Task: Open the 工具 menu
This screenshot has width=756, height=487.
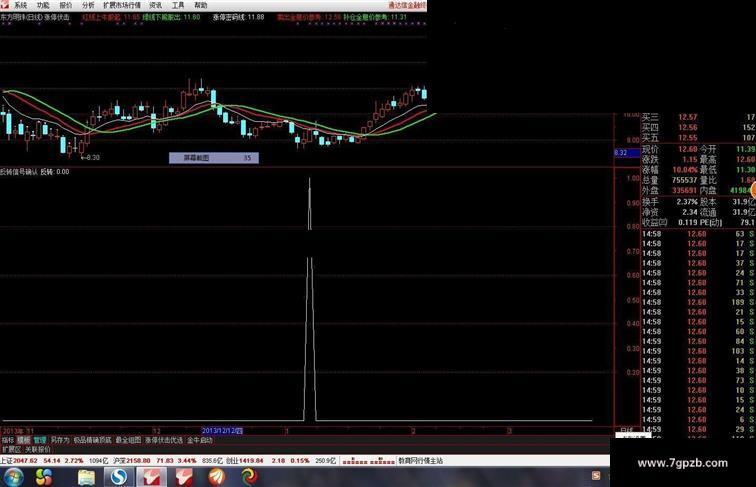Action: 178,5
